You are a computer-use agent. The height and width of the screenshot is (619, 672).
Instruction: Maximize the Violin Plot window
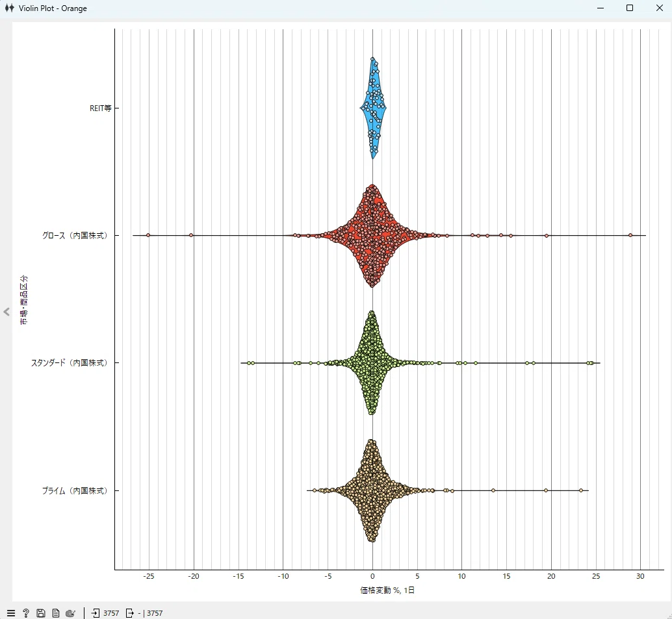click(630, 8)
